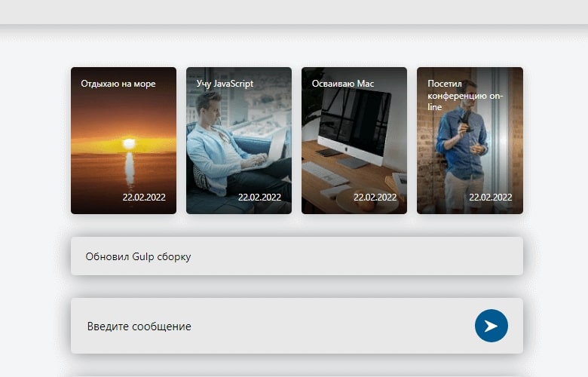Click the 'Осваиваю Mac' title text
This screenshot has height=377, width=588.
click(343, 84)
